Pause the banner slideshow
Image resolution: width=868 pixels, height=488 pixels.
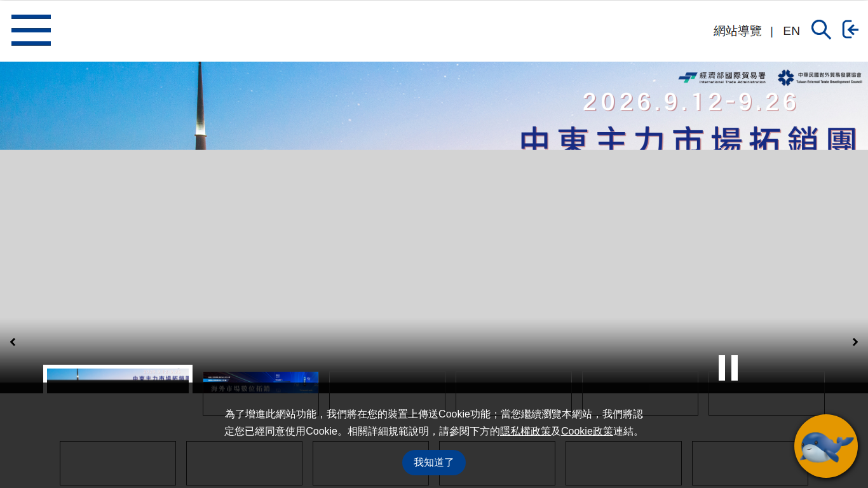click(x=728, y=368)
